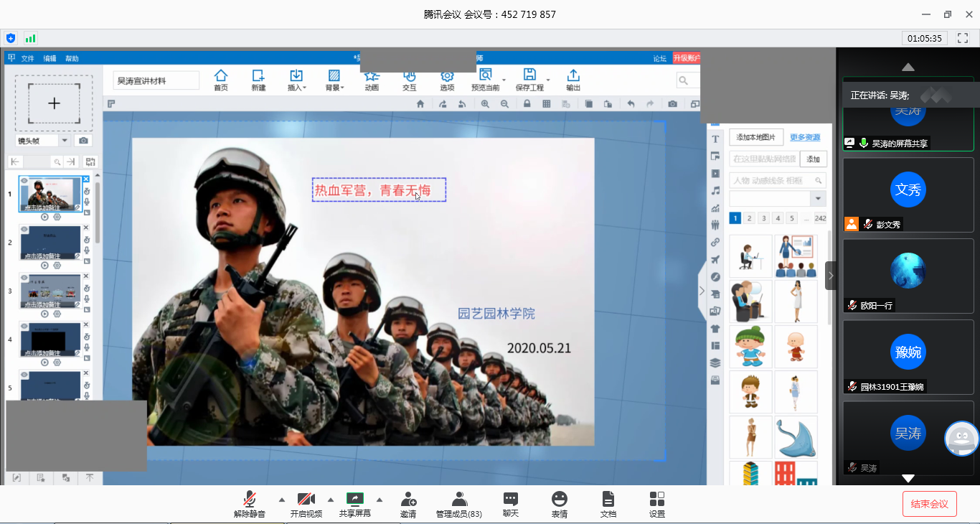Open the 编辑 menu
Image resolution: width=980 pixels, height=524 pixels.
pyautogui.click(x=50, y=59)
